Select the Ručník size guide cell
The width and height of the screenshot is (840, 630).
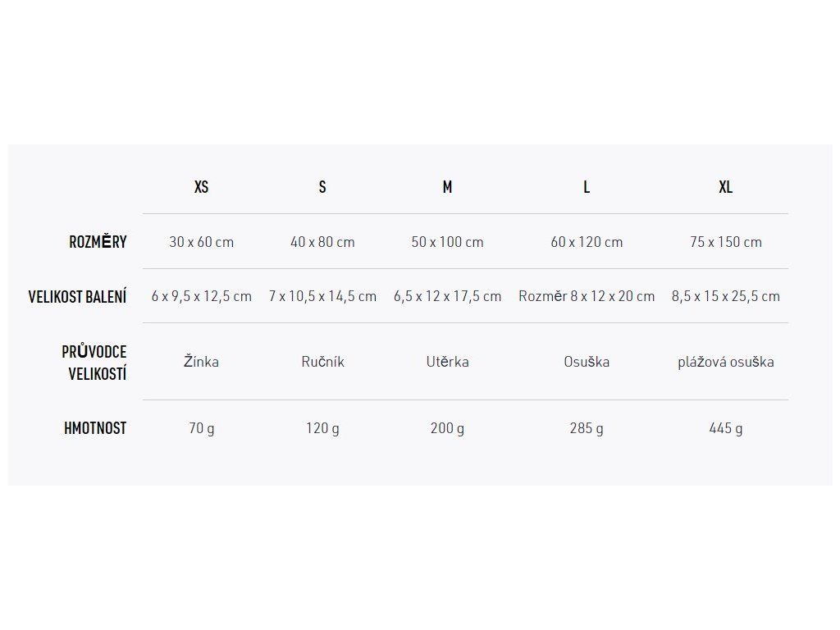tap(322, 362)
